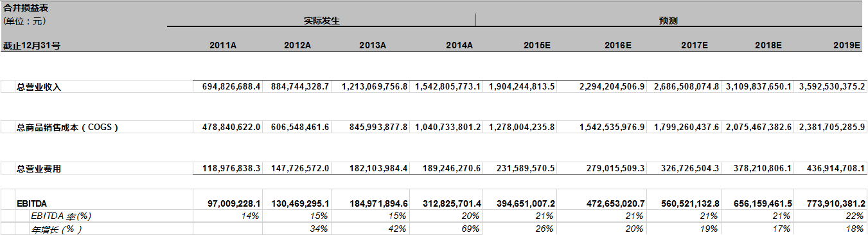The width and height of the screenshot is (868, 235).
Task: Click the 预测 section header
Action: coord(668,21)
